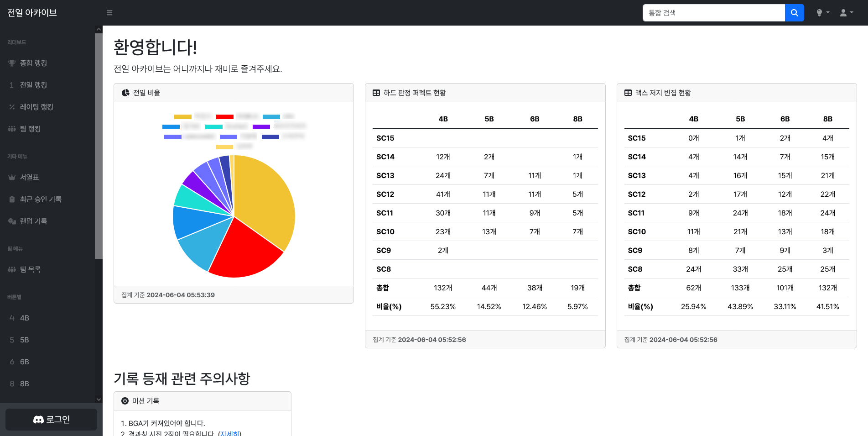Click the blue magnifier search button

pos(794,13)
